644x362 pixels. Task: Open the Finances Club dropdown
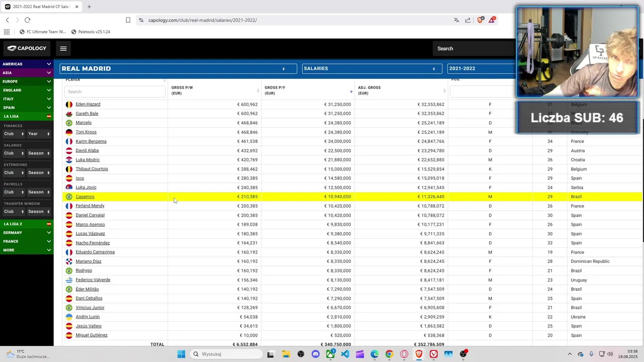tap(14, 134)
